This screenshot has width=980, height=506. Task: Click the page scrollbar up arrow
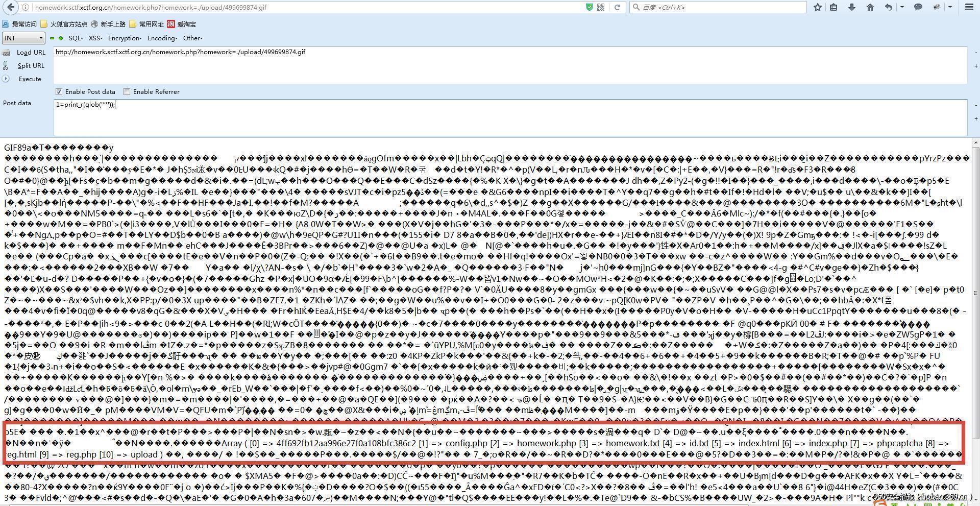click(976, 143)
